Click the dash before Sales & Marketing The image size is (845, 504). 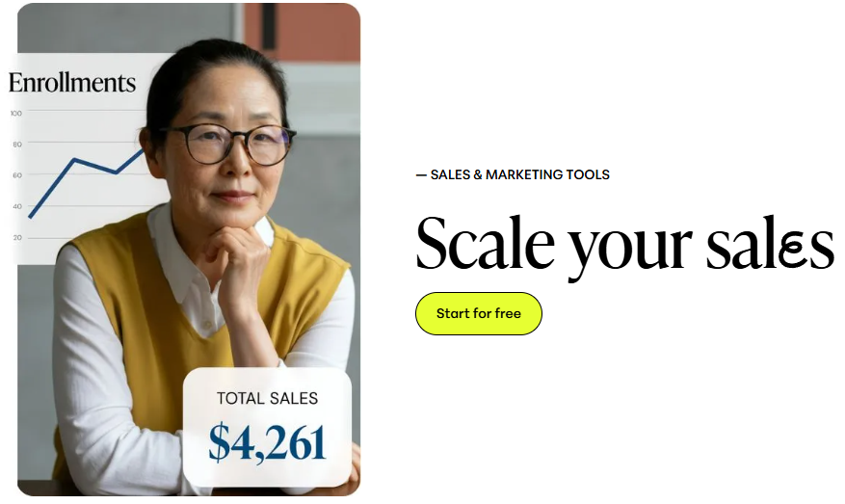(x=421, y=174)
